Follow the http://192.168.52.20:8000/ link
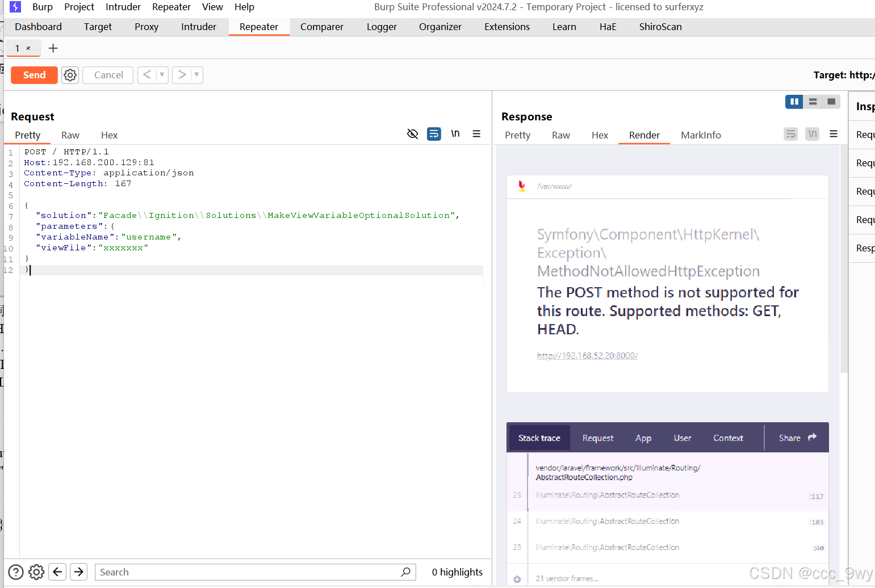Image resolution: width=875 pixels, height=588 pixels. pos(587,356)
